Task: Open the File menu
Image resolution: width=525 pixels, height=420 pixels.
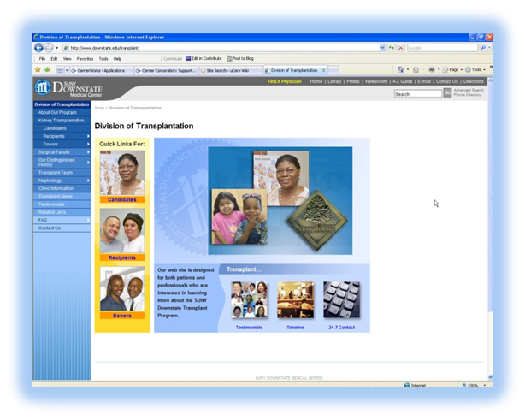Action: [x=42, y=59]
